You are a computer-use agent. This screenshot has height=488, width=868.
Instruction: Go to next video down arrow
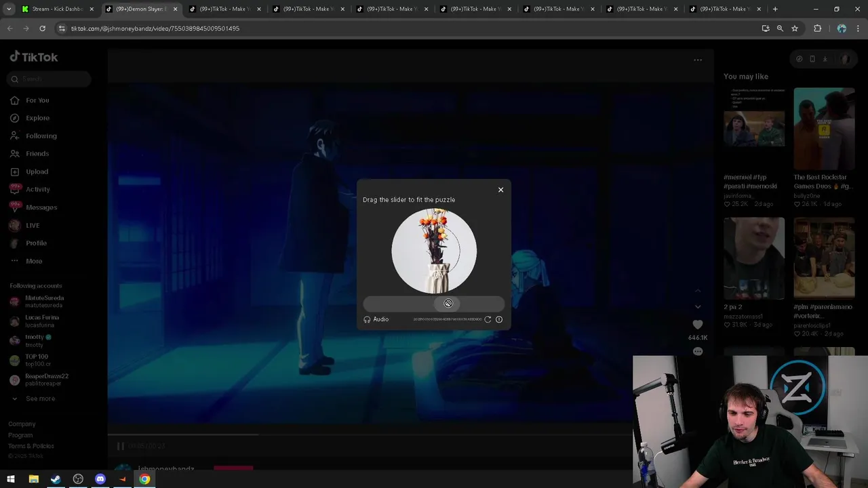(698, 307)
